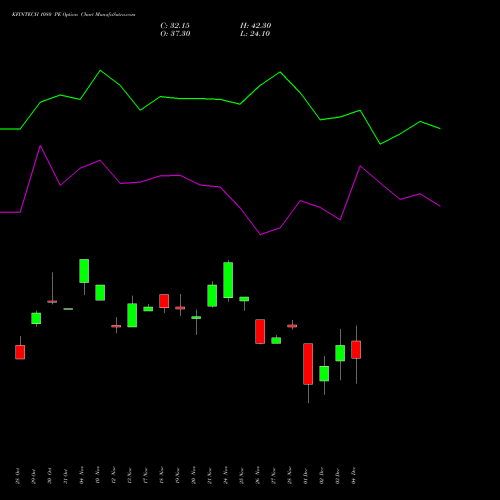Click the 31 Oct date label
This screenshot has width=500, height=500.
(x=66, y=476)
